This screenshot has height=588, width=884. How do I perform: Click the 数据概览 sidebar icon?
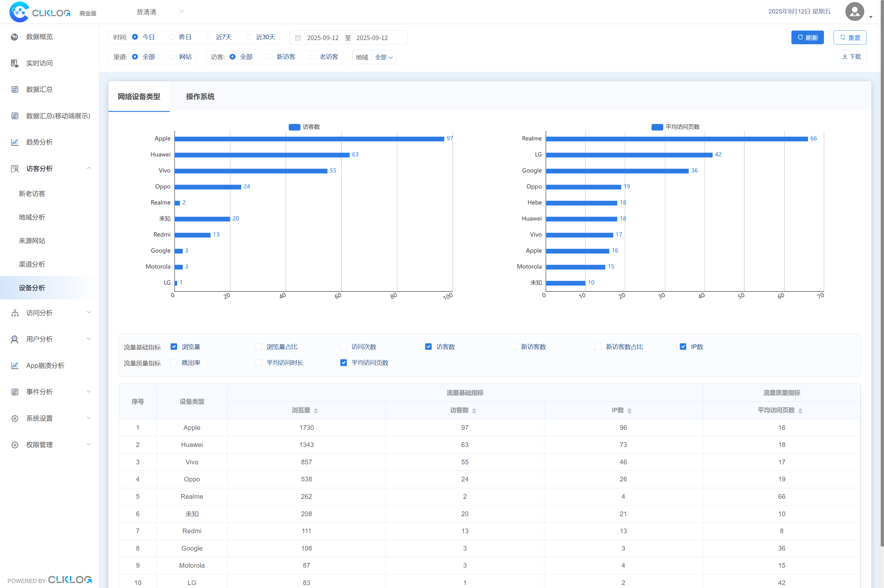point(15,37)
